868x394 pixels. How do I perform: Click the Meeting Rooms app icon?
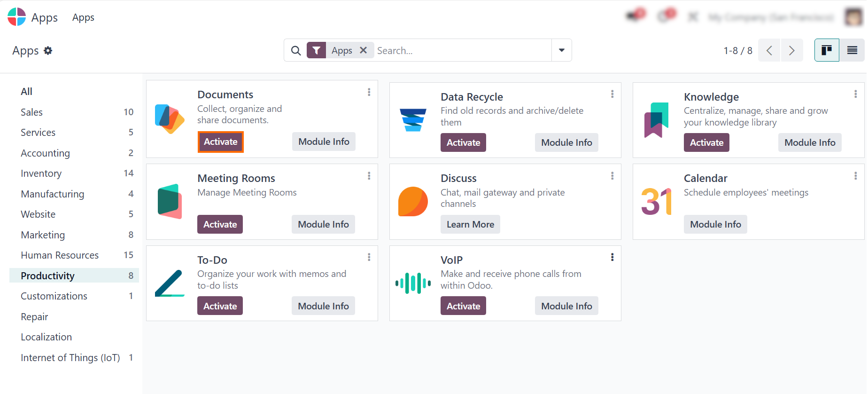click(170, 201)
